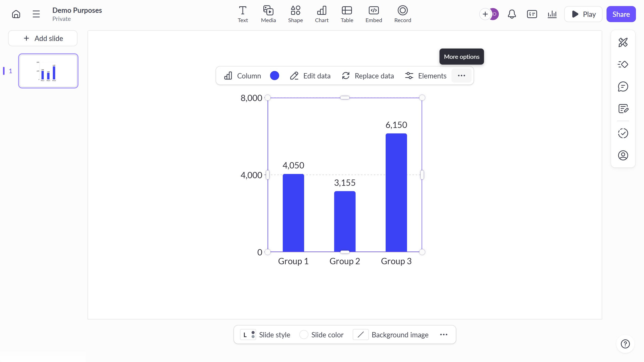Change chart type from Column
Screen dimensions: 644x362
243,76
